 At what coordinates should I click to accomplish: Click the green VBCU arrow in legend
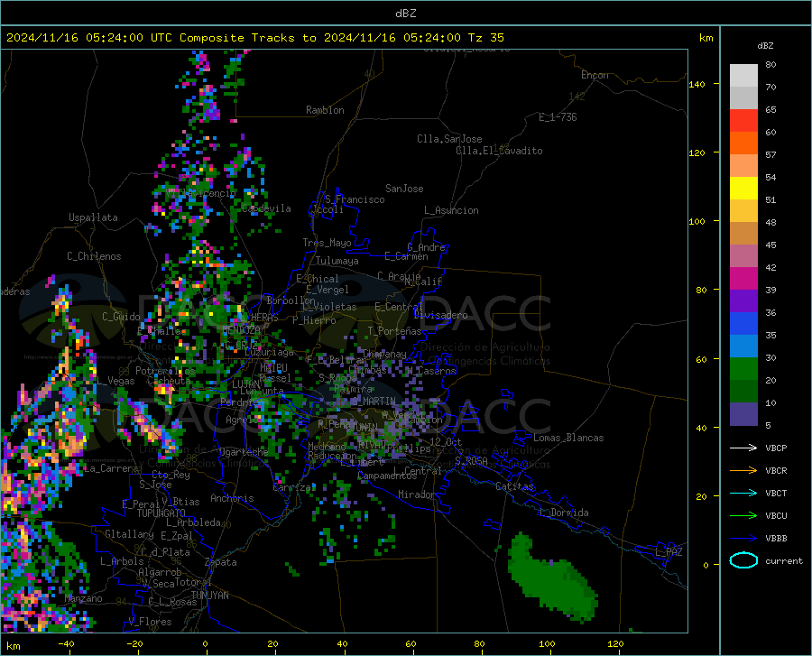[x=743, y=516]
